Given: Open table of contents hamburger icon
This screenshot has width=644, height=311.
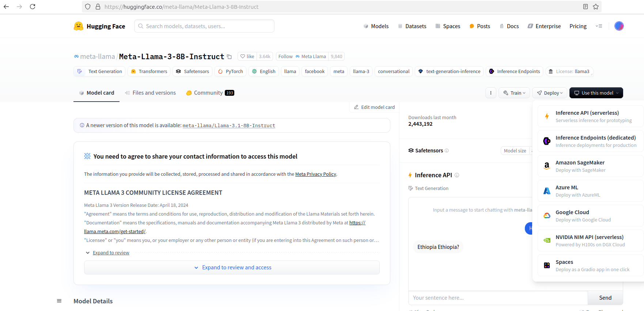Looking at the screenshot, I should tap(59, 301).
